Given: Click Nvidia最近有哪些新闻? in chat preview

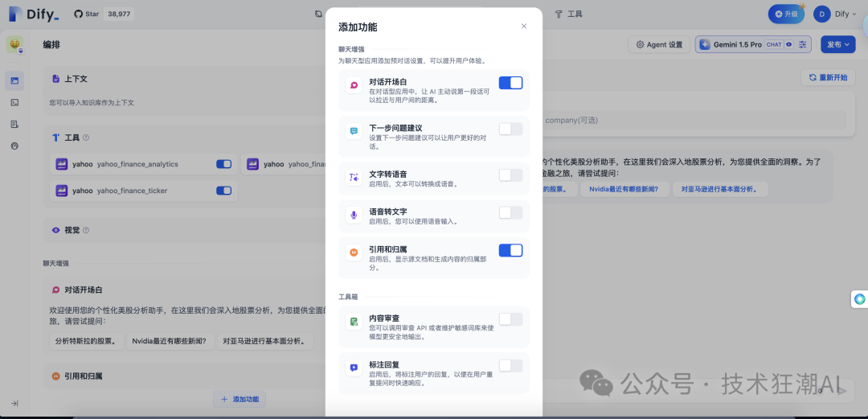Looking at the screenshot, I should [x=624, y=189].
